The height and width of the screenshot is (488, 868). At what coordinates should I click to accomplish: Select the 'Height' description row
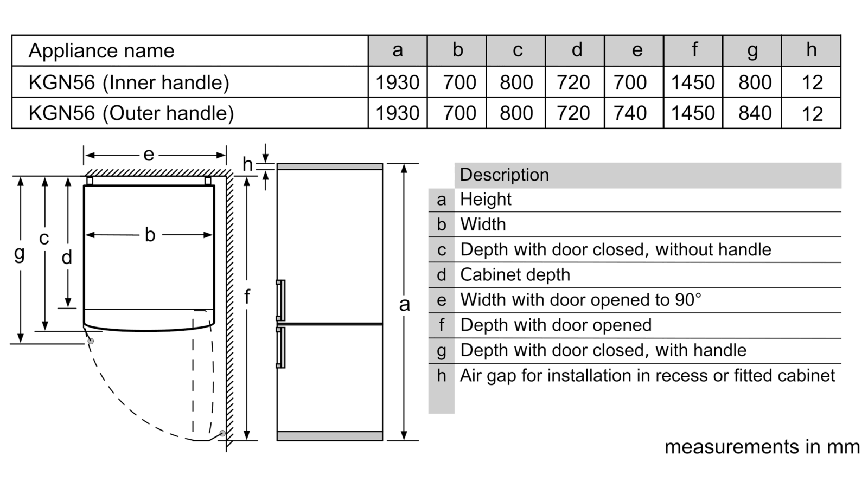(x=635, y=200)
